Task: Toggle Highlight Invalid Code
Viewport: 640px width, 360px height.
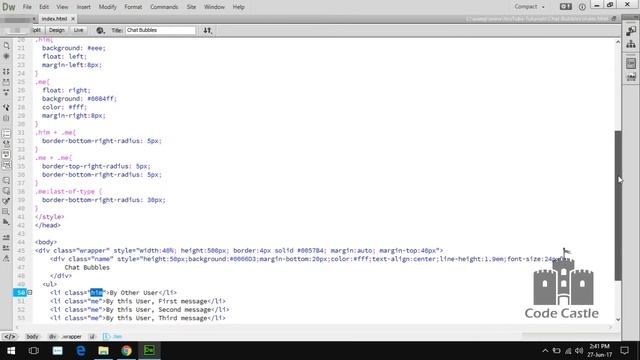Action: tap(6, 144)
